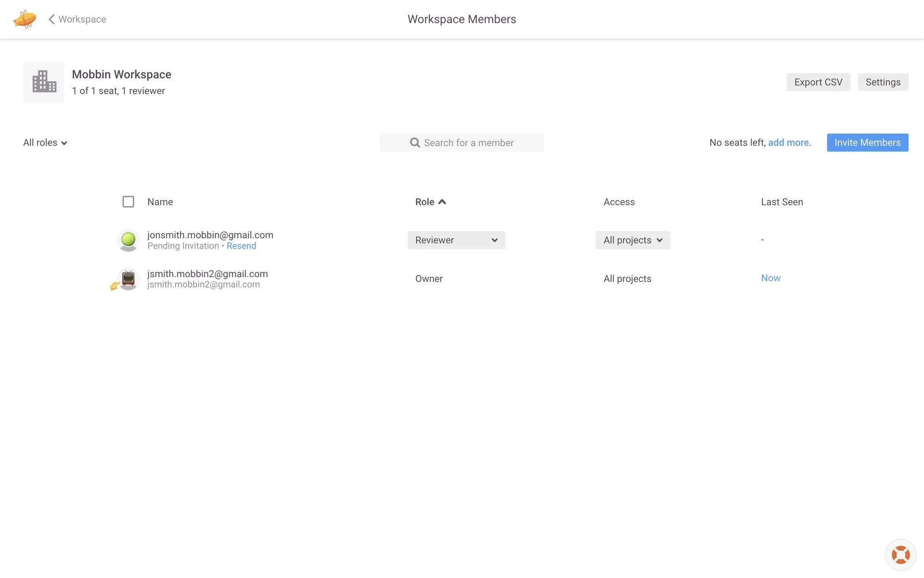Click the Zeplin blimp logo icon
Image resolution: width=924 pixels, height=578 pixels.
(25, 19)
